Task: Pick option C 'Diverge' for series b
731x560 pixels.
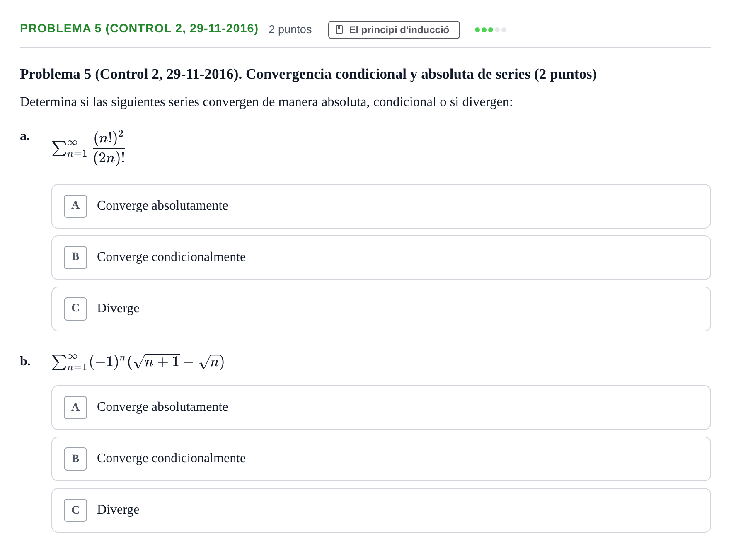Action: tap(381, 510)
